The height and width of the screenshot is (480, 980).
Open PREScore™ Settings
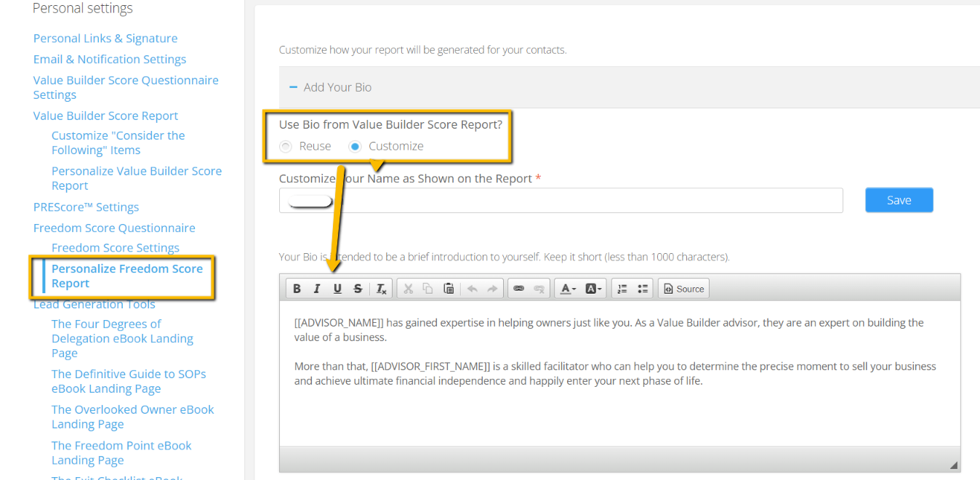(86, 207)
